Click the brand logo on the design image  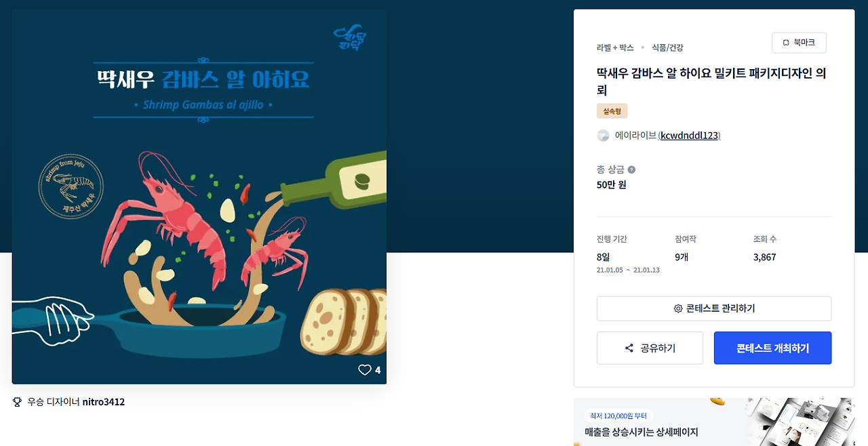click(x=351, y=39)
